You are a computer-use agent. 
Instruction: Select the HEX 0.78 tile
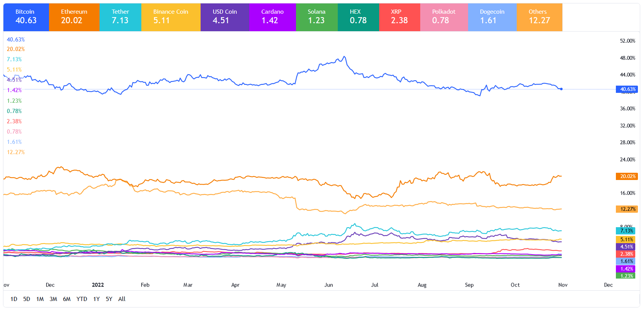(x=358, y=17)
